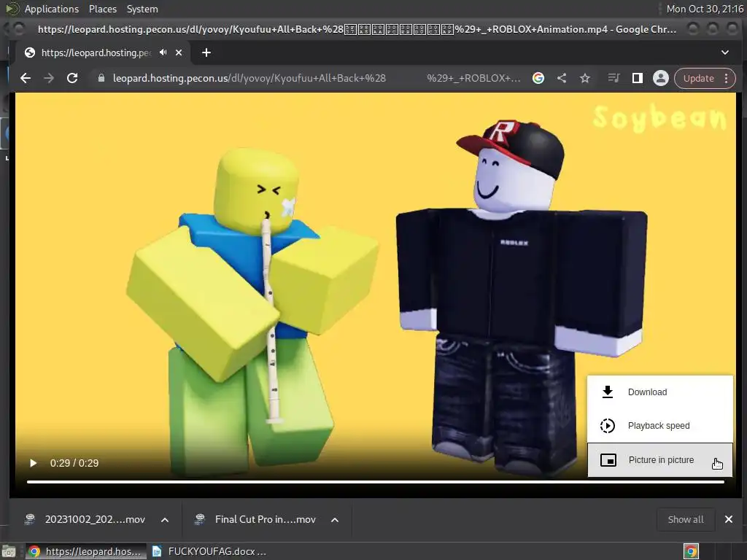Viewport: 747px width, 560px height.
Task: Open Chrome three-dot menu
Action: 727,78
